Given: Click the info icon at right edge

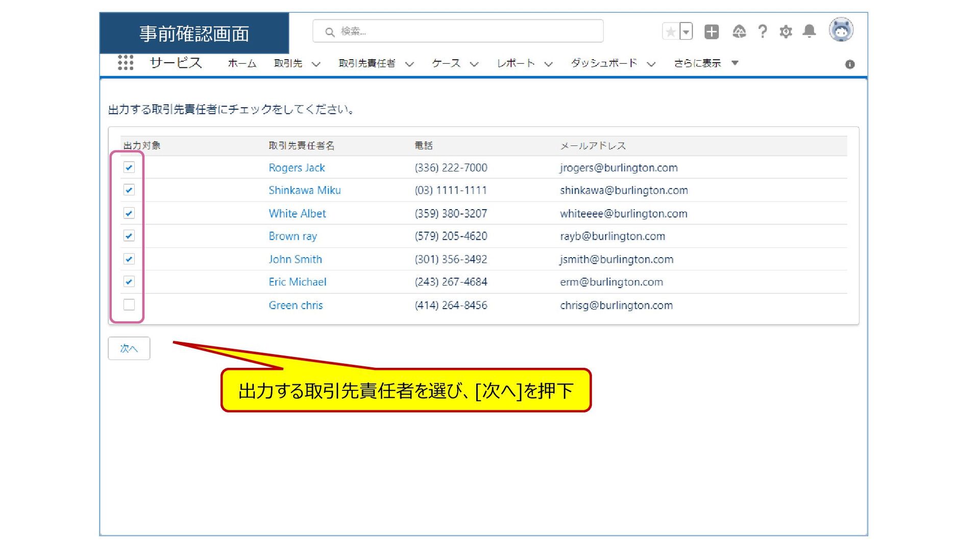Looking at the screenshot, I should tap(849, 64).
